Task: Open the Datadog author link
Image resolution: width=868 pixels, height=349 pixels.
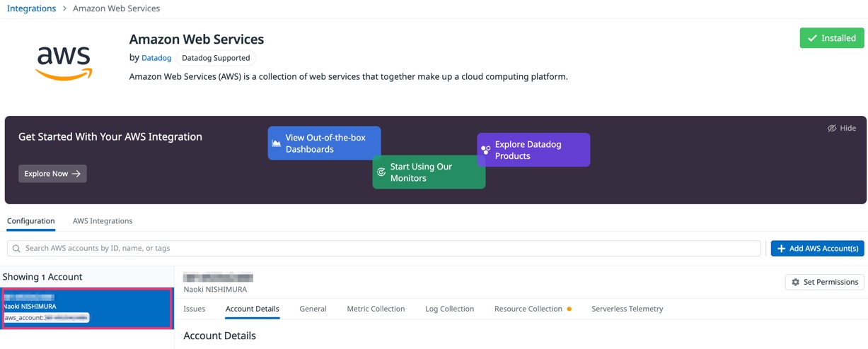Action: (156, 58)
